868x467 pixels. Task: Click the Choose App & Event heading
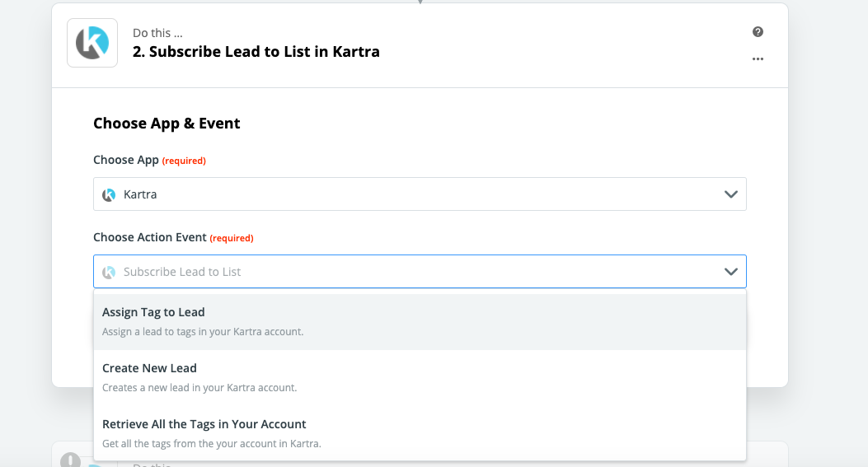click(x=167, y=123)
